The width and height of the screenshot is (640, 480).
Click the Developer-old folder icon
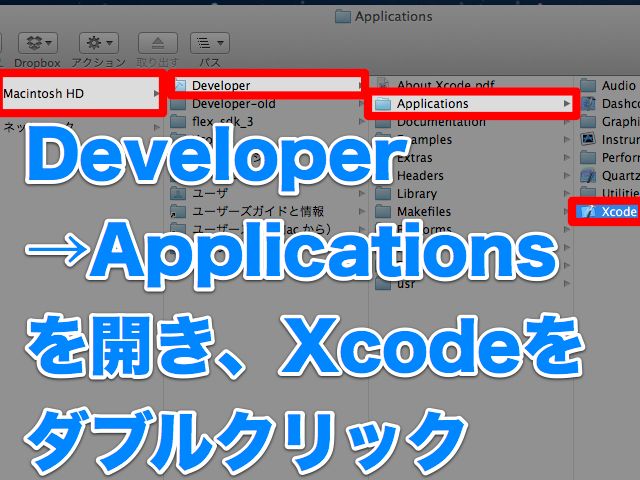click(178, 104)
